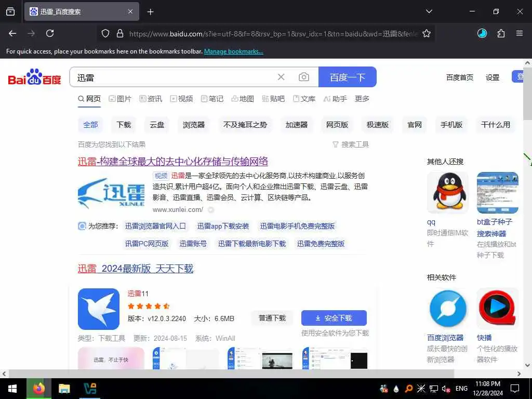Open 百度首页 link in header
The width and height of the screenshot is (532, 399).
click(x=459, y=77)
